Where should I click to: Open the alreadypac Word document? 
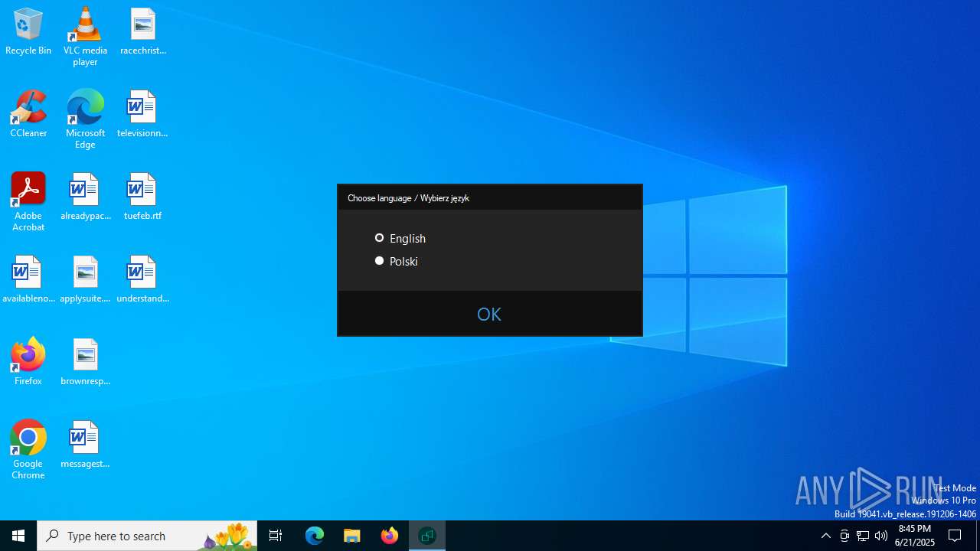(85, 197)
